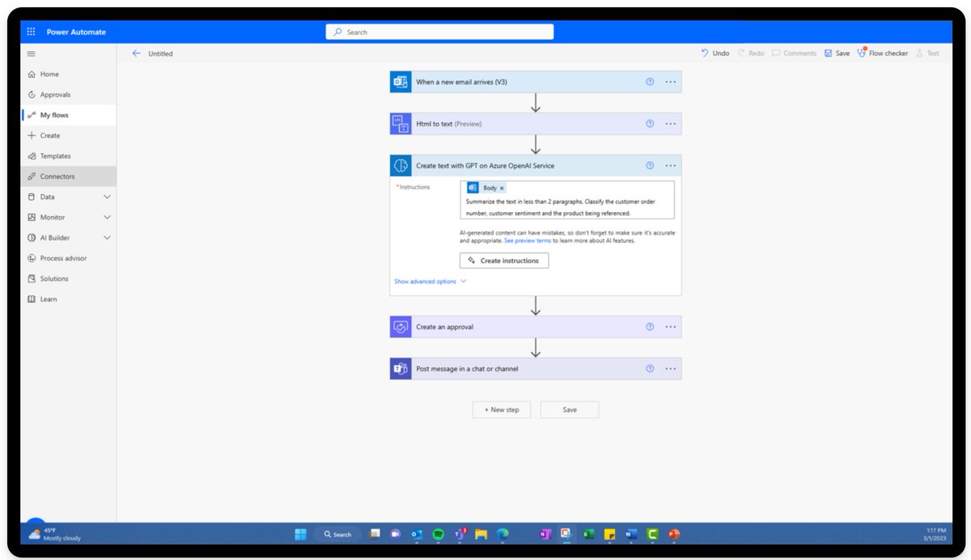The width and height of the screenshot is (971, 560).
Task: Click Create instructions button
Action: 504,260
